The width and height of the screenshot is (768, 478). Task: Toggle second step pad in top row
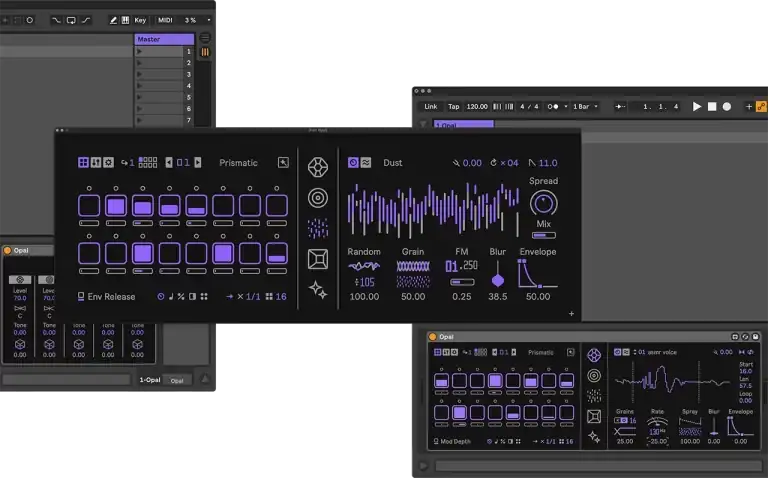tap(116, 205)
